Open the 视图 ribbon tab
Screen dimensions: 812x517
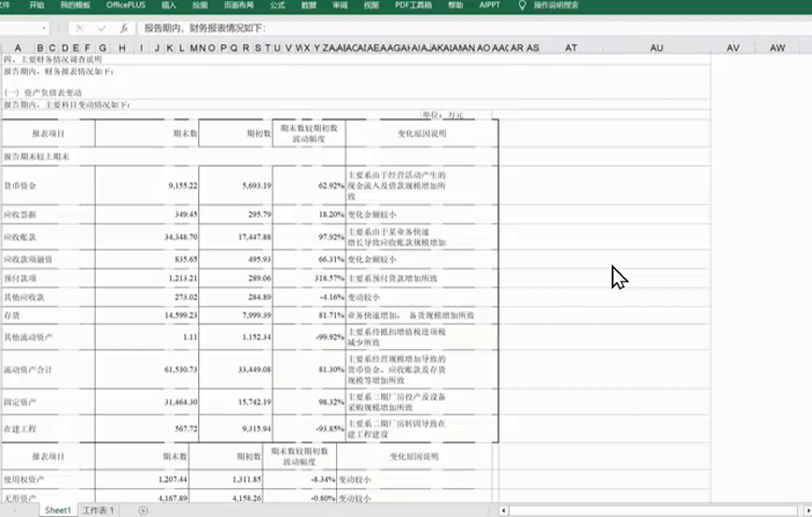click(x=372, y=6)
